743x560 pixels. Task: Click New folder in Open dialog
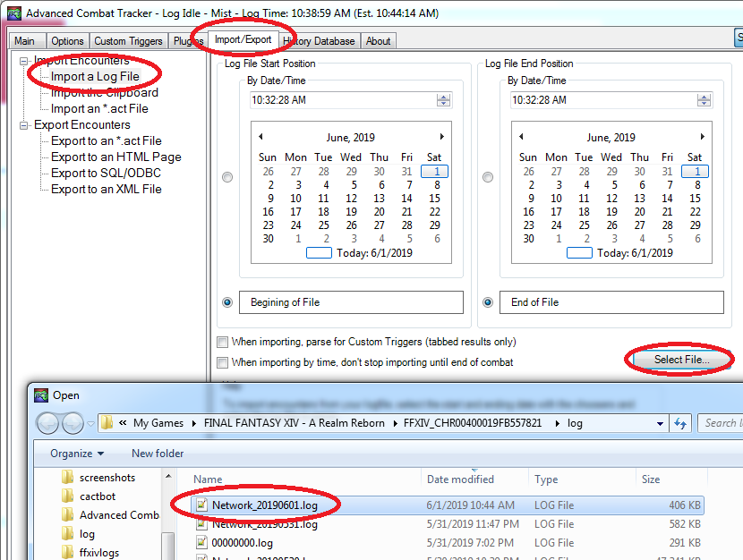pyautogui.click(x=158, y=454)
